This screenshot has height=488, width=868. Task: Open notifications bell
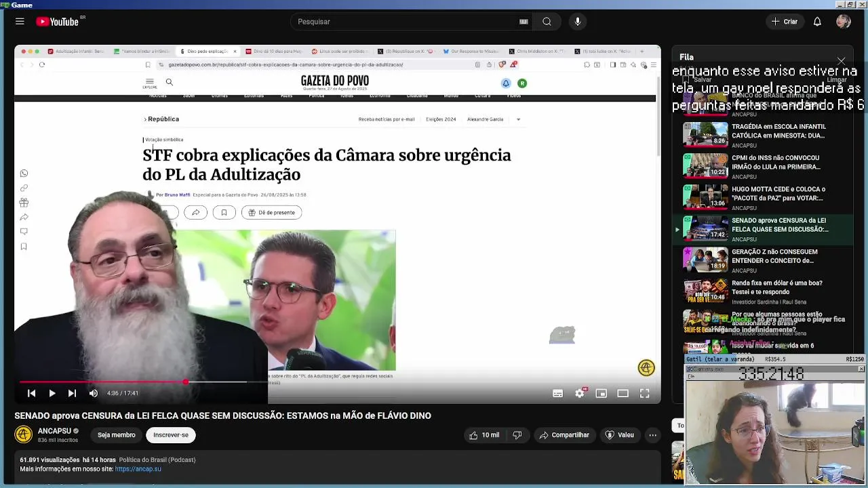(x=817, y=22)
